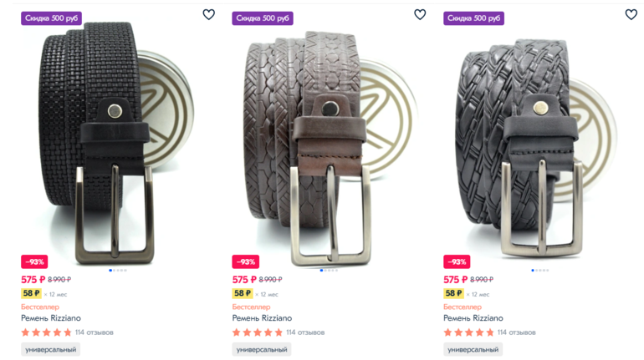The height and width of the screenshot is (360, 644).
Task: Click the star rating under the gray belt
Action: pos(468,332)
